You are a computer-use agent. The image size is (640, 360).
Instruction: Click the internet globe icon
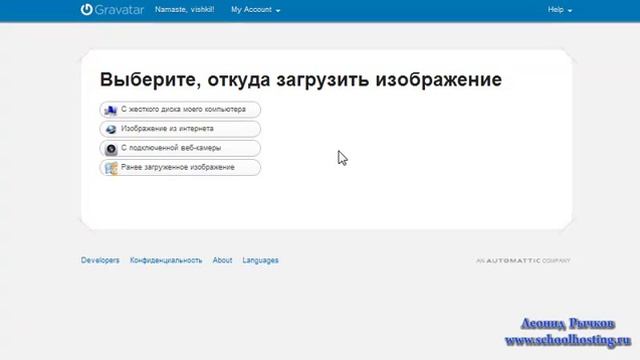click(111, 129)
